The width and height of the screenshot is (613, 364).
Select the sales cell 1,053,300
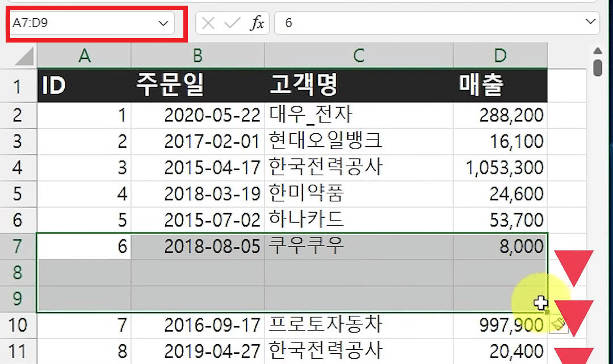click(501, 168)
